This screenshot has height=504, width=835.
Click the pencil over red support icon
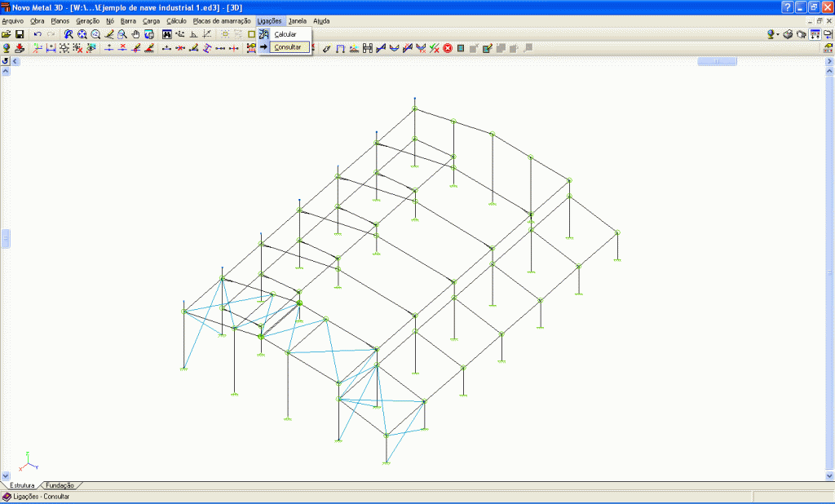[149, 48]
